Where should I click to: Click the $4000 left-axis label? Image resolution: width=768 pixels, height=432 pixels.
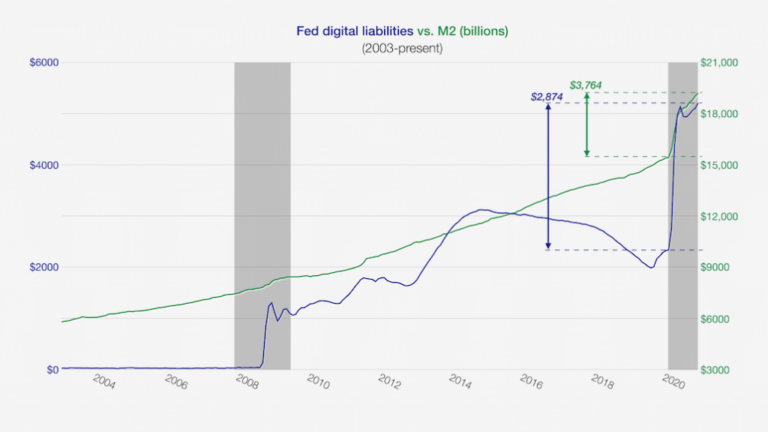(41, 165)
